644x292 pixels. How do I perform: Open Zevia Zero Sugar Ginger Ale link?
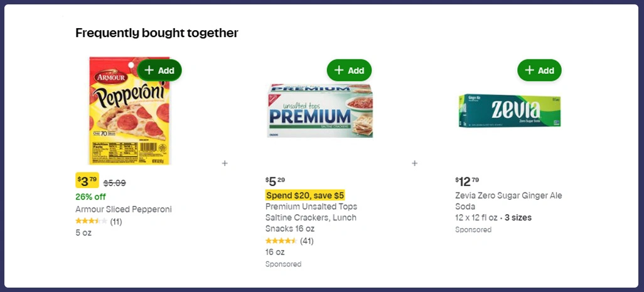tap(508, 201)
